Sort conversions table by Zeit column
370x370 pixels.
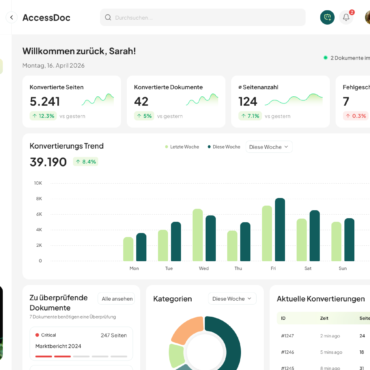coord(324,318)
